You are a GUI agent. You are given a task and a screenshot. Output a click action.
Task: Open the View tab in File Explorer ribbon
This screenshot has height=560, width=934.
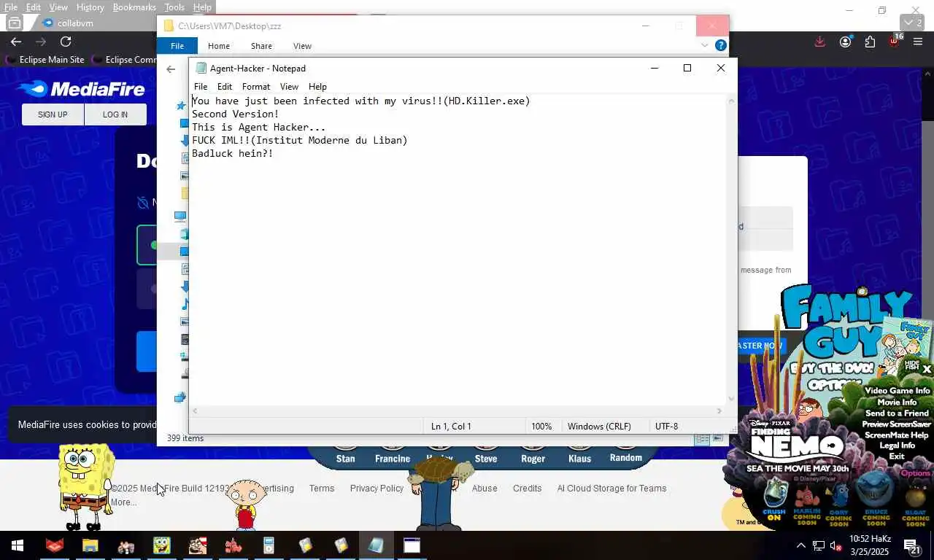(x=302, y=46)
